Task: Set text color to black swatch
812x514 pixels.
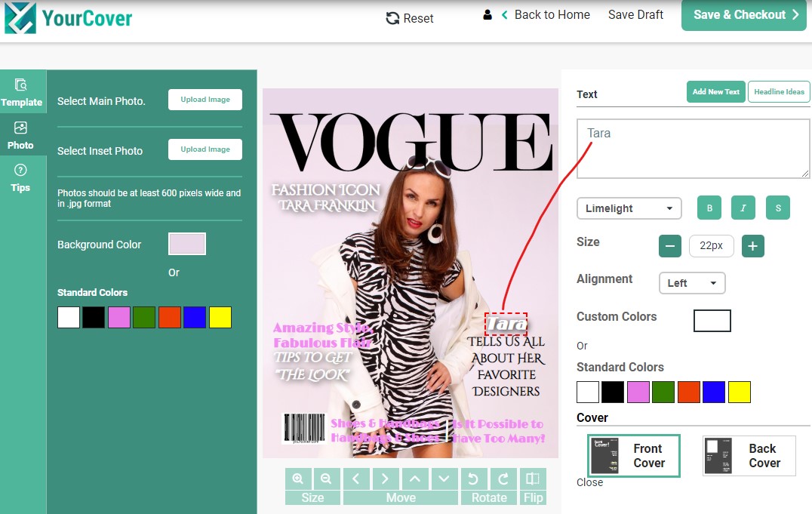Action: (x=613, y=392)
